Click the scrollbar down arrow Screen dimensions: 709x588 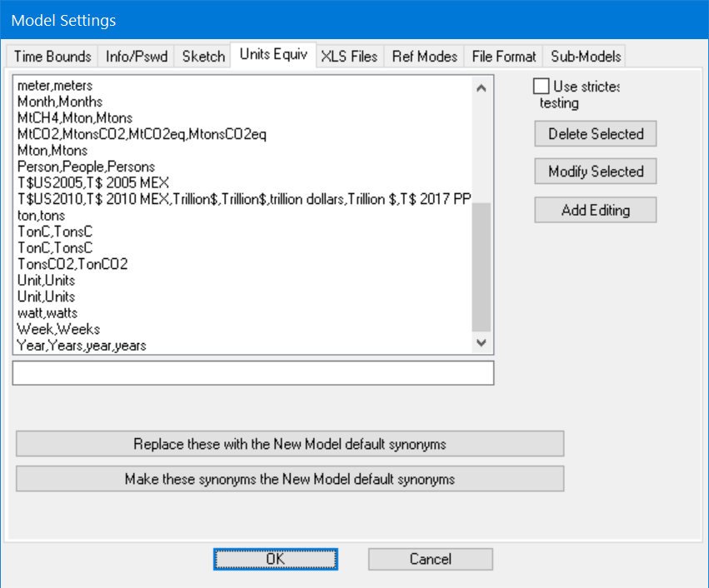click(x=482, y=341)
